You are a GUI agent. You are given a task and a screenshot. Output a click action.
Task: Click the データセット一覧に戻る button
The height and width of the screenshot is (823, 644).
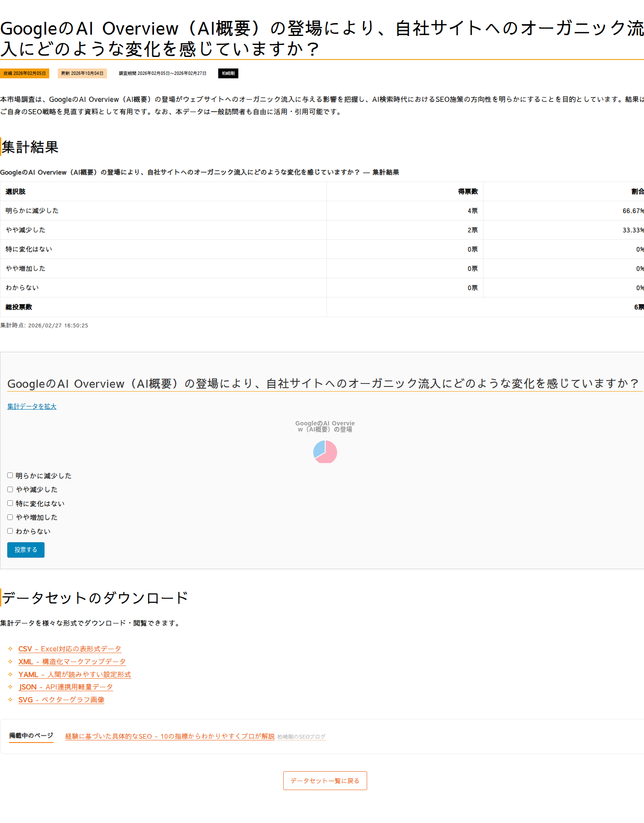coord(325,781)
